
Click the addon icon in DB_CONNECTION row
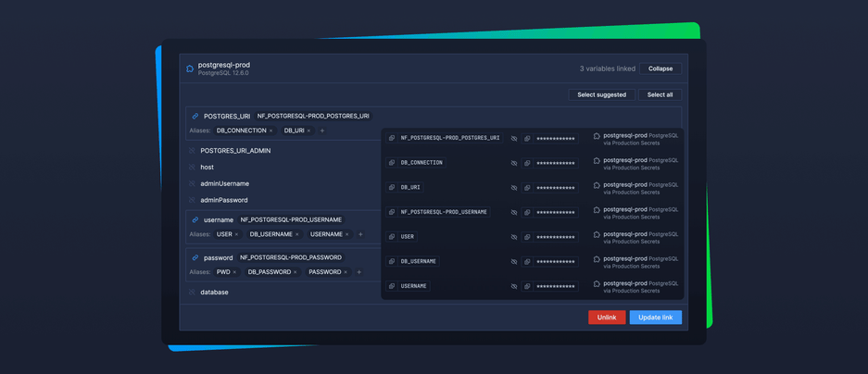coord(597,160)
